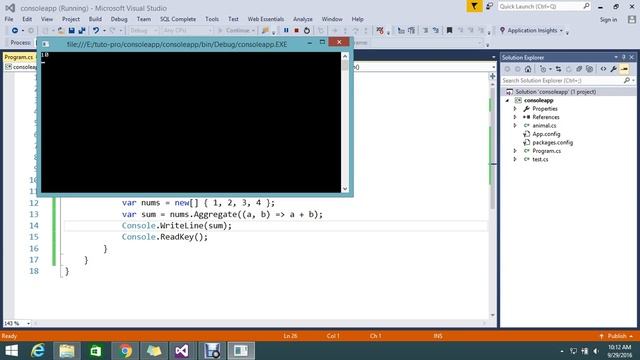Expand the test.cs node
The image size is (640, 360).
click(515, 160)
